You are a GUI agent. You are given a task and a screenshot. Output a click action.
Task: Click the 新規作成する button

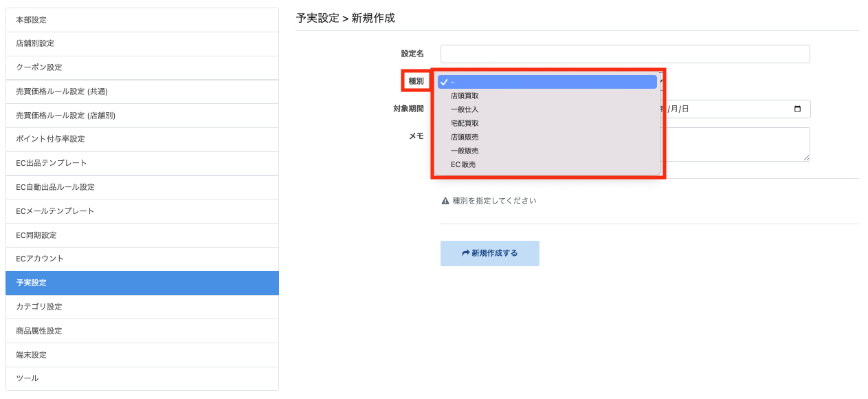coord(489,253)
